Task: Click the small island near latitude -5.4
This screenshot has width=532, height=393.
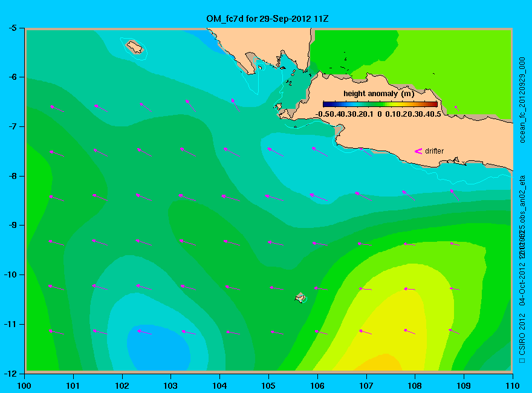Action: pyautogui.click(x=135, y=47)
